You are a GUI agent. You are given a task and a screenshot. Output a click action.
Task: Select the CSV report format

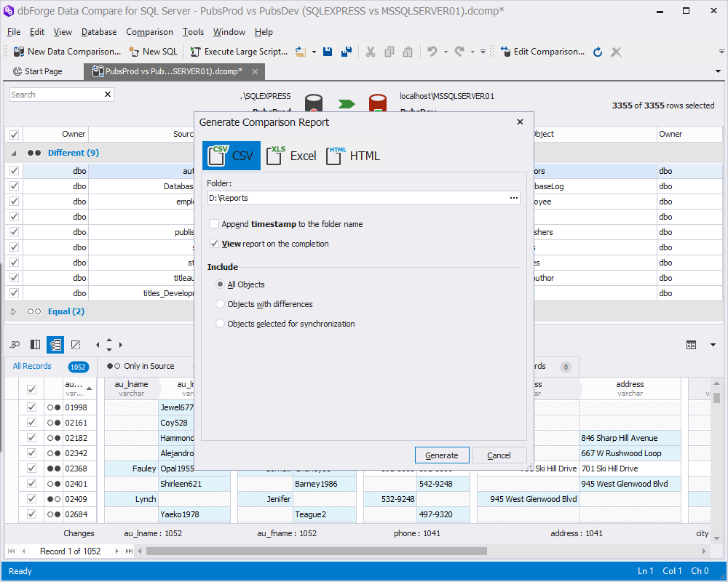[232, 156]
